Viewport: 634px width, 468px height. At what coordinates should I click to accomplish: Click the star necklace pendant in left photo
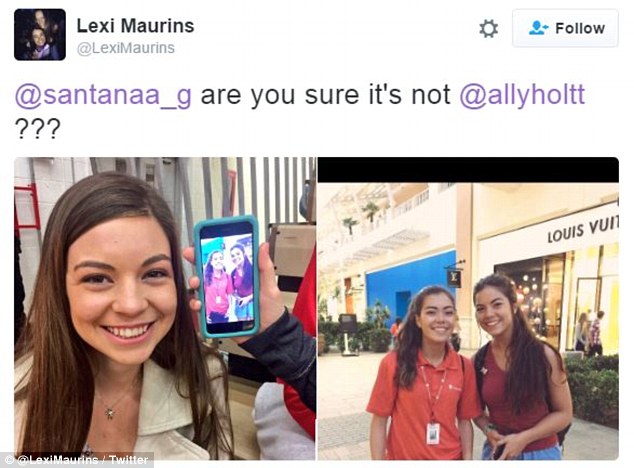[x=109, y=413]
